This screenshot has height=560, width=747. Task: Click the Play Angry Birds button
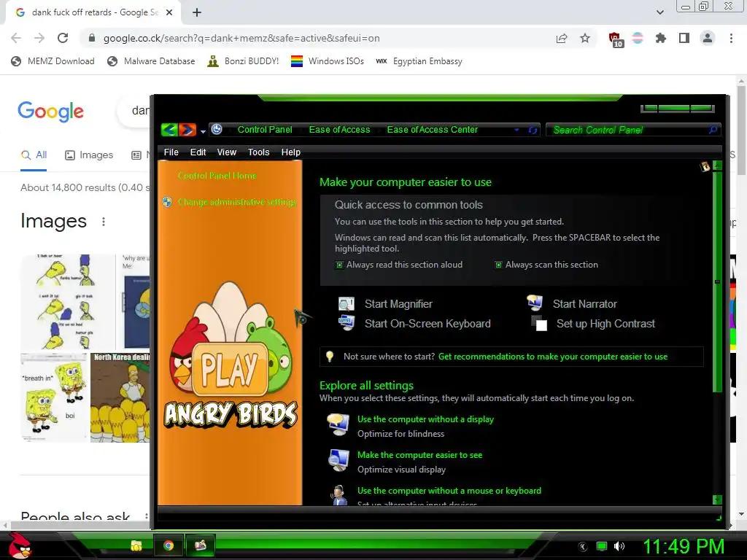coord(230,369)
